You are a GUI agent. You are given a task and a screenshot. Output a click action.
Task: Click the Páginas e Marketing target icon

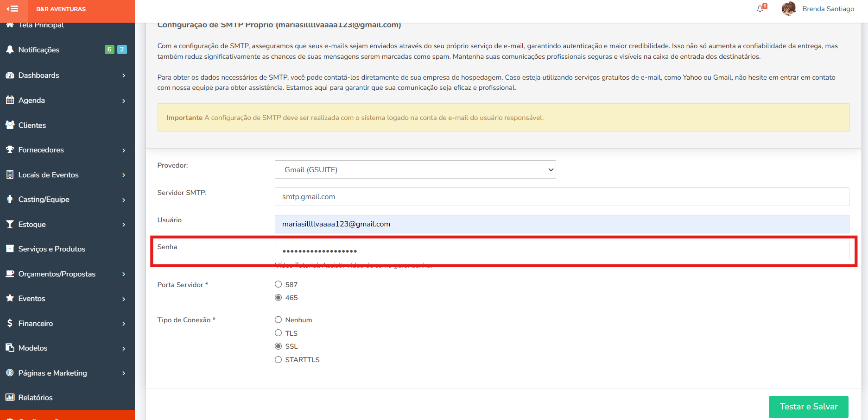click(x=10, y=373)
